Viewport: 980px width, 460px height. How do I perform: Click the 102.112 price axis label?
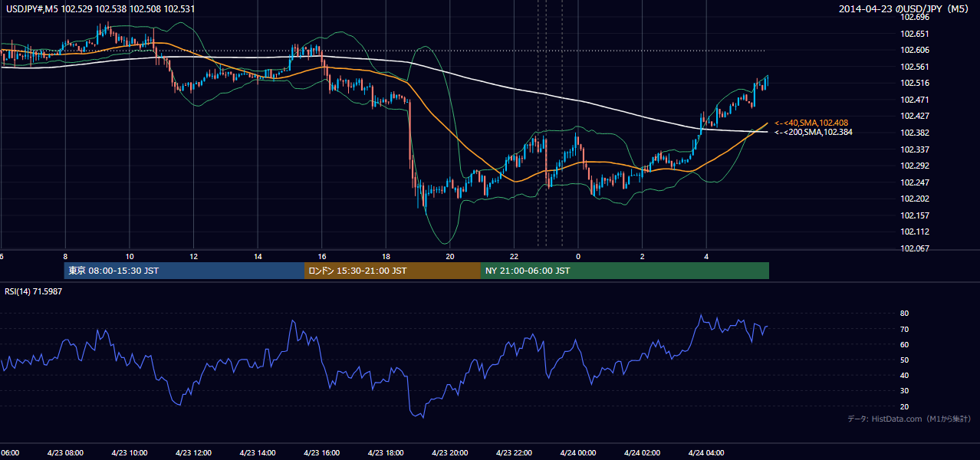(x=914, y=232)
